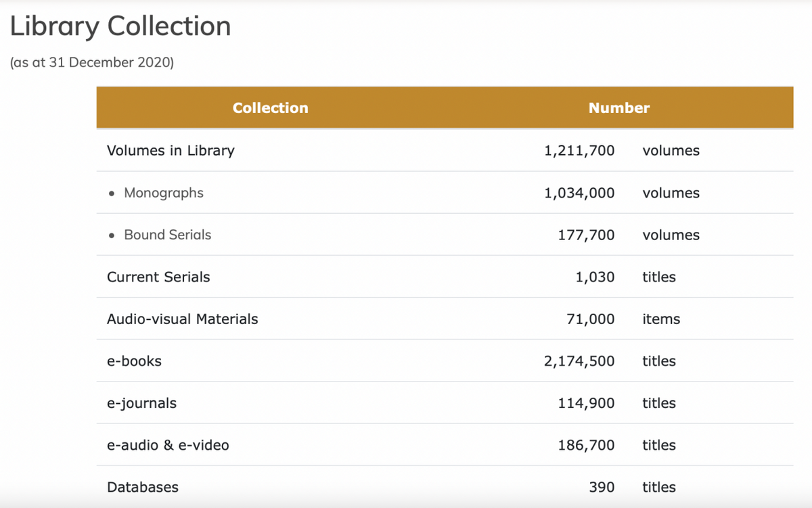Click the 177,700 Bound Serials count
The width and height of the screenshot is (812, 508).
[586, 235]
